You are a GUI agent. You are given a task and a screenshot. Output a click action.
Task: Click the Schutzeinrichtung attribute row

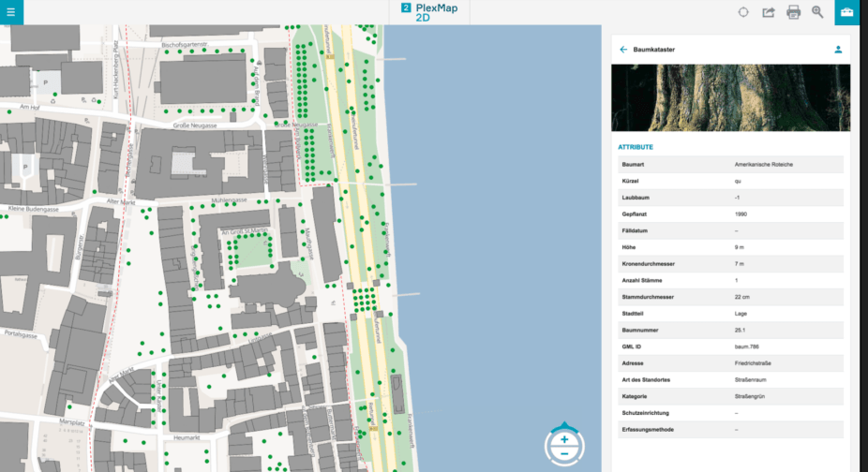(731, 413)
